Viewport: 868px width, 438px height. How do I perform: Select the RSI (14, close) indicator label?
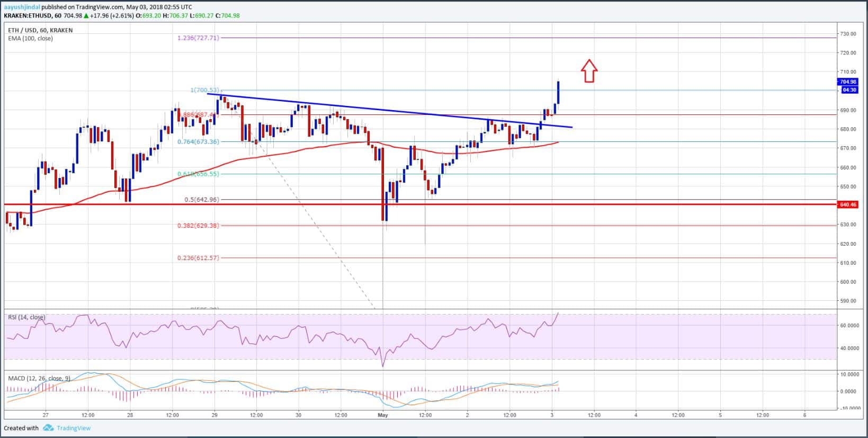(x=26, y=317)
